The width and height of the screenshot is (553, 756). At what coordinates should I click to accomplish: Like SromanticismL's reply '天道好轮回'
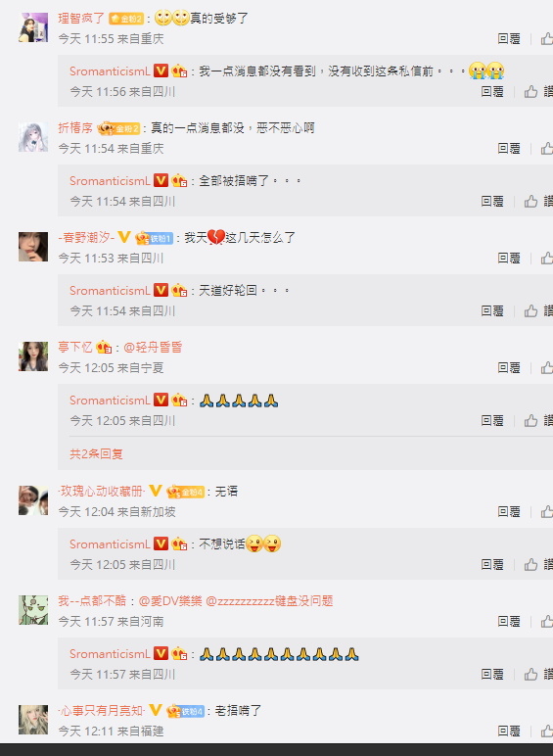pos(530,310)
